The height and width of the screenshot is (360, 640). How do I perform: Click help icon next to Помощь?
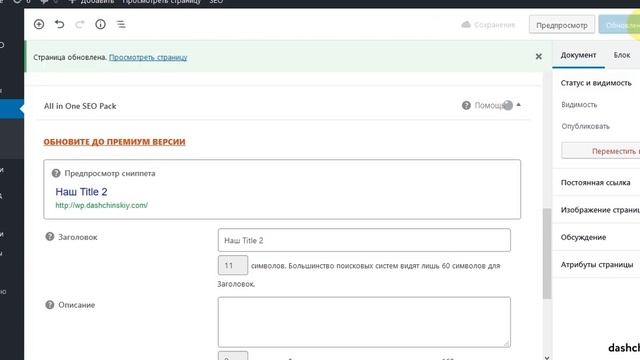click(x=466, y=106)
